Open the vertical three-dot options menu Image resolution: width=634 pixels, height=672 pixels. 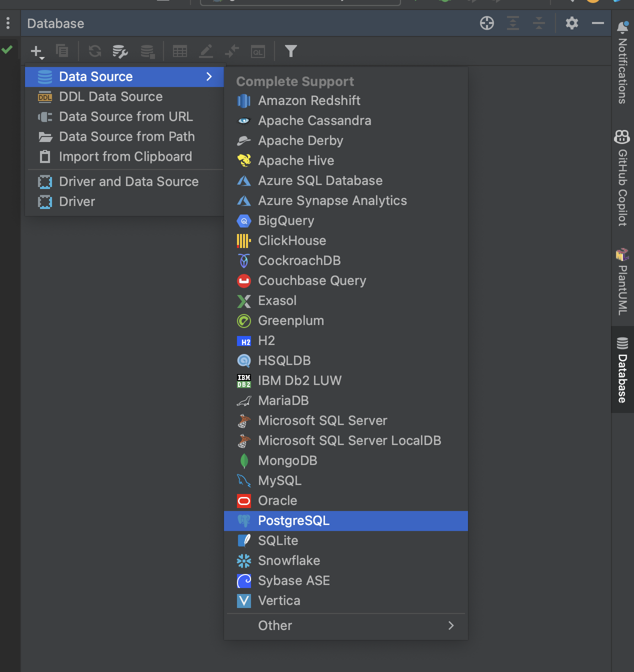[x=8, y=23]
